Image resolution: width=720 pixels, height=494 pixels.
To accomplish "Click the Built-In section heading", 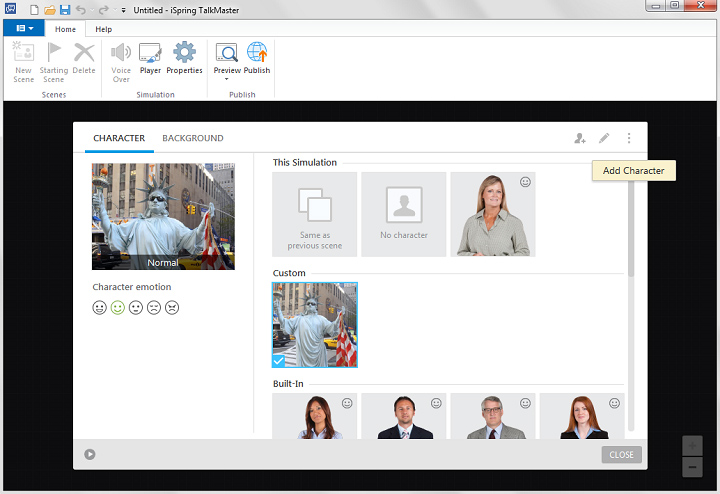I will [288, 384].
